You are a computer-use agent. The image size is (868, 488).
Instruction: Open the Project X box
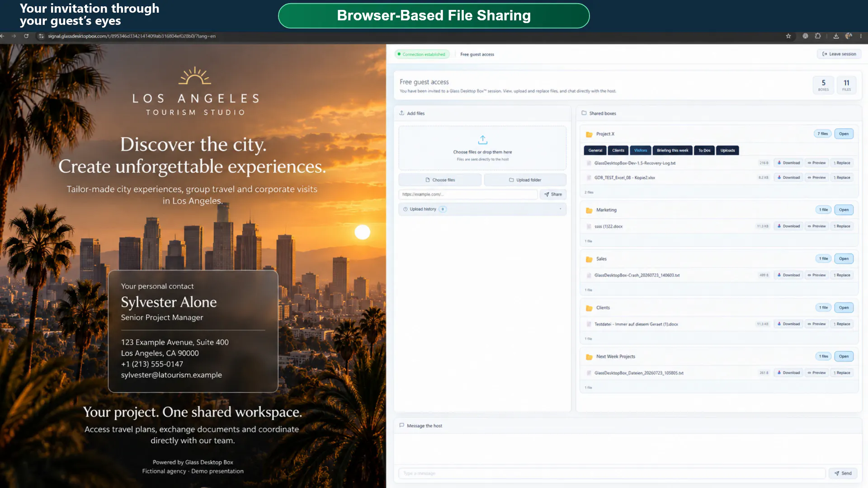click(844, 134)
